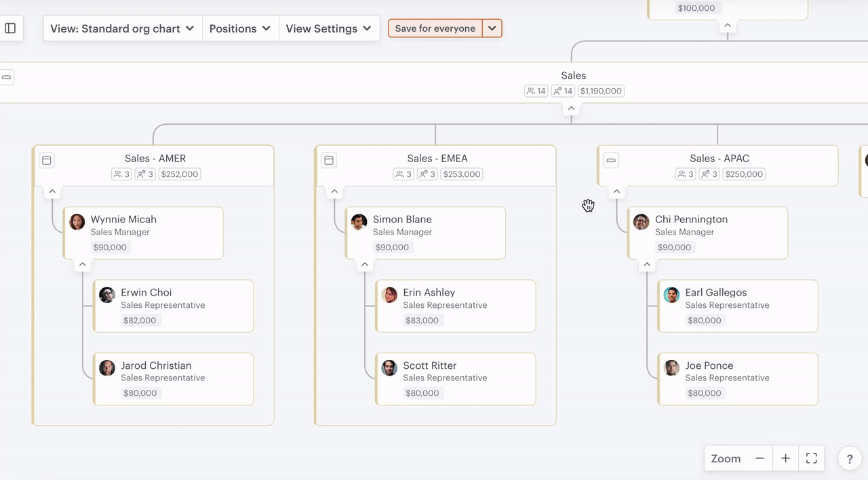Click the fit-to-screen fullscreen icon
The height and width of the screenshot is (480, 868).
click(x=811, y=458)
